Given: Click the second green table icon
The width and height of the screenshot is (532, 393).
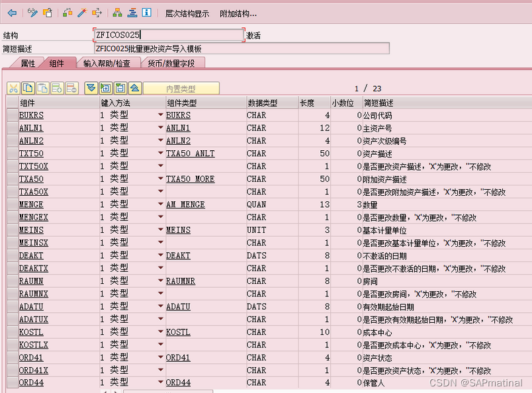Looking at the screenshot, I should (120, 88).
